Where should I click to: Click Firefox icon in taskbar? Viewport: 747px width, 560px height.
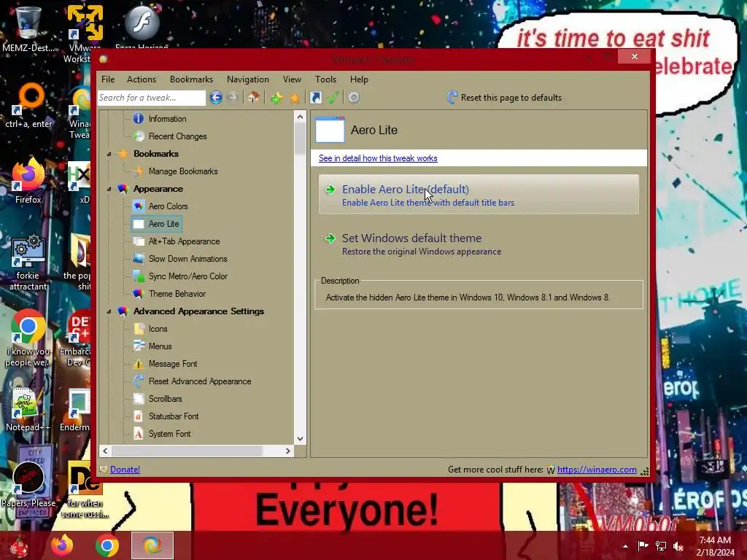pyautogui.click(x=63, y=545)
